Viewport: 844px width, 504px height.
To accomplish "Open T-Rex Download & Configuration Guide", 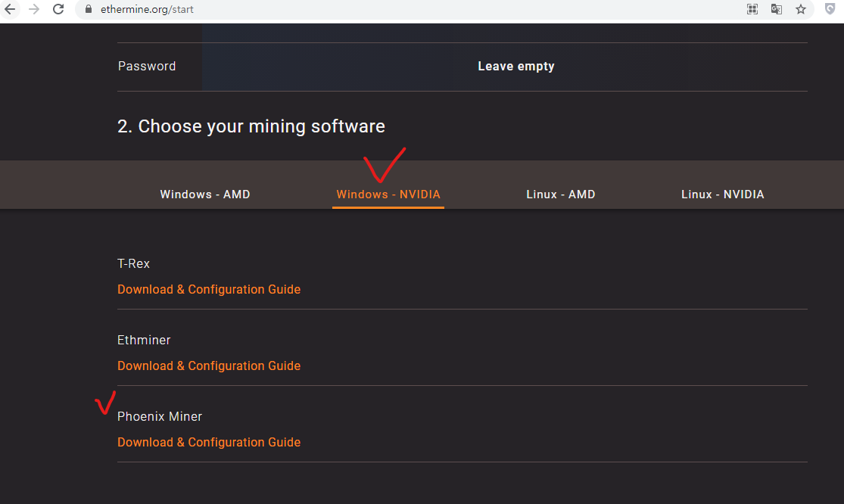I will point(209,289).
